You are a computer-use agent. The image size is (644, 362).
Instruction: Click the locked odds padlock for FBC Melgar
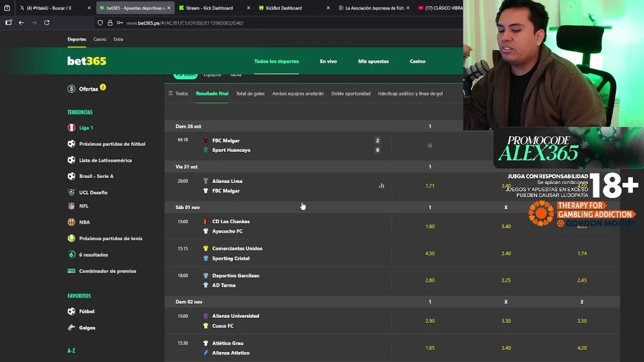[x=430, y=145]
